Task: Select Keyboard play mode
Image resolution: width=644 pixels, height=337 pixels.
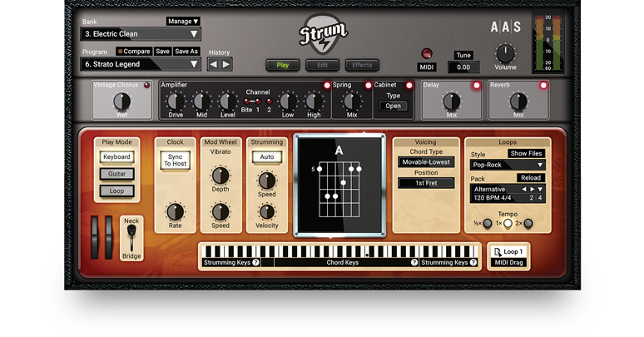Action: pyautogui.click(x=116, y=157)
